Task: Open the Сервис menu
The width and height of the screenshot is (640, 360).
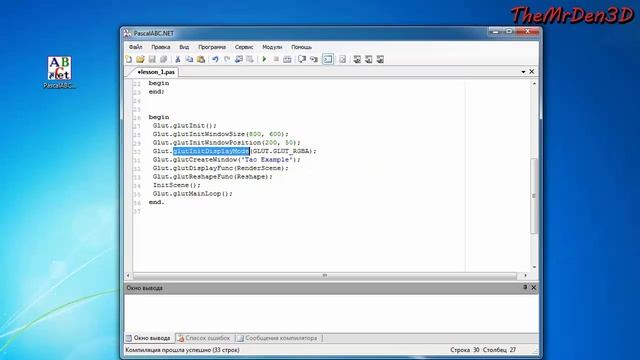Action: click(x=244, y=47)
